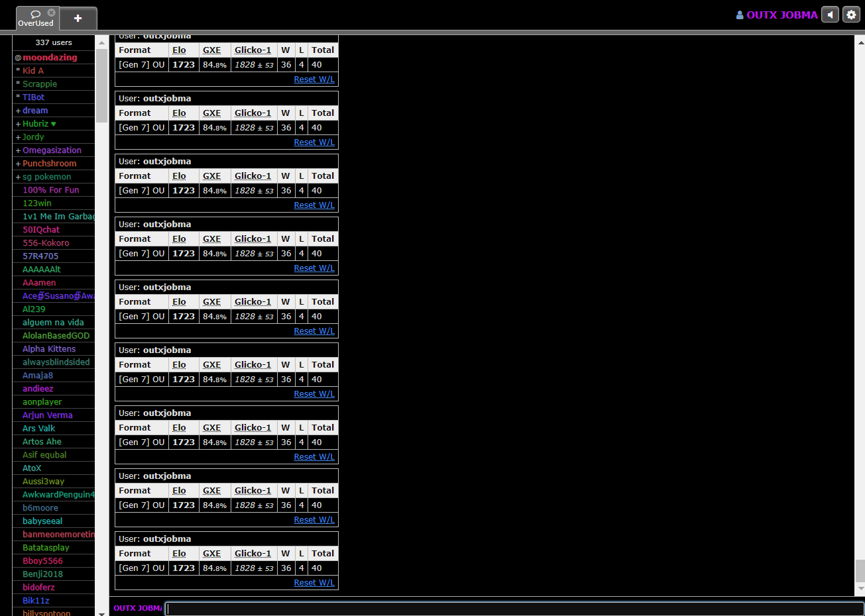Screen dimensions: 865x616
Task: Select user Kid A in the list
Action: (54, 71)
